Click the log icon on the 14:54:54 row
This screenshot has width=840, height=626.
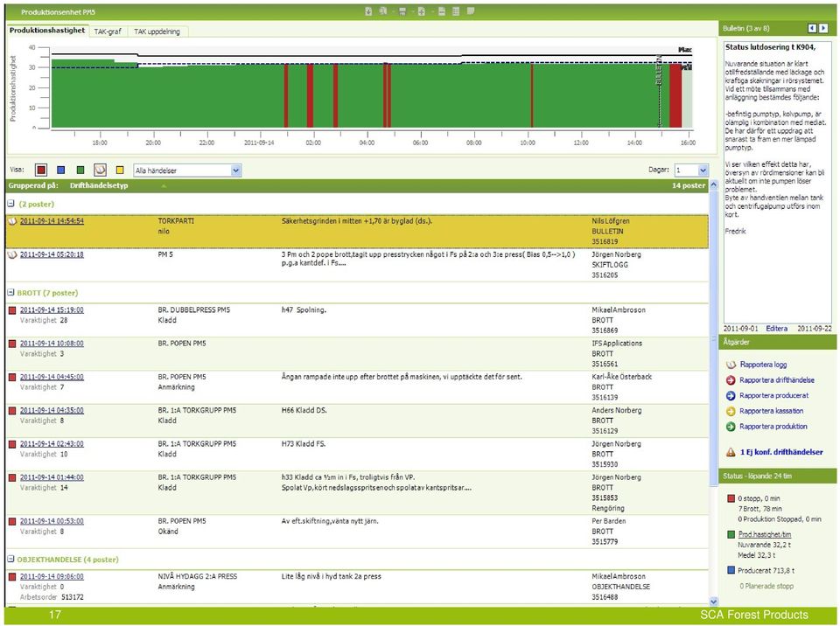tap(12, 221)
